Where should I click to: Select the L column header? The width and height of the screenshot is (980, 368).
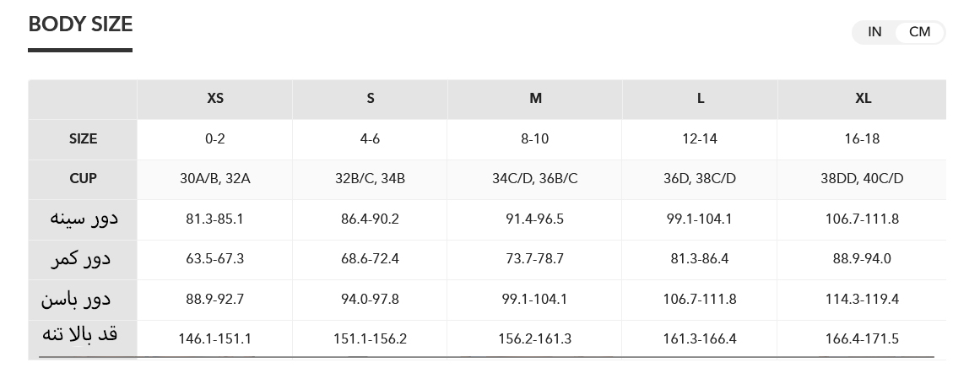(700, 99)
